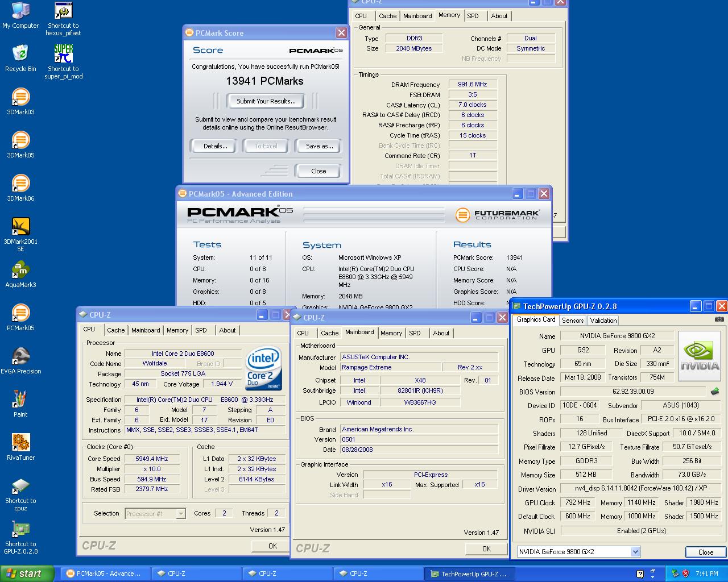Open Shortcut to GPU-Z.0.2.8 icon
This screenshot has width=728, height=582.
pyautogui.click(x=20, y=537)
